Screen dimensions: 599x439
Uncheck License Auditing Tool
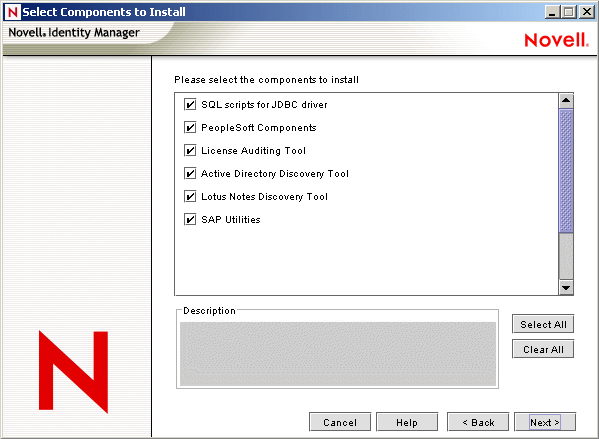(190, 150)
